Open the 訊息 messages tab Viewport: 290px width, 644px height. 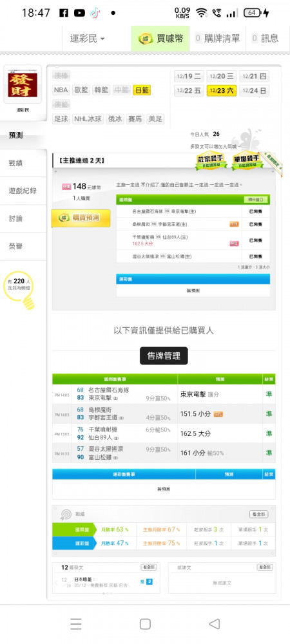[265, 39]
